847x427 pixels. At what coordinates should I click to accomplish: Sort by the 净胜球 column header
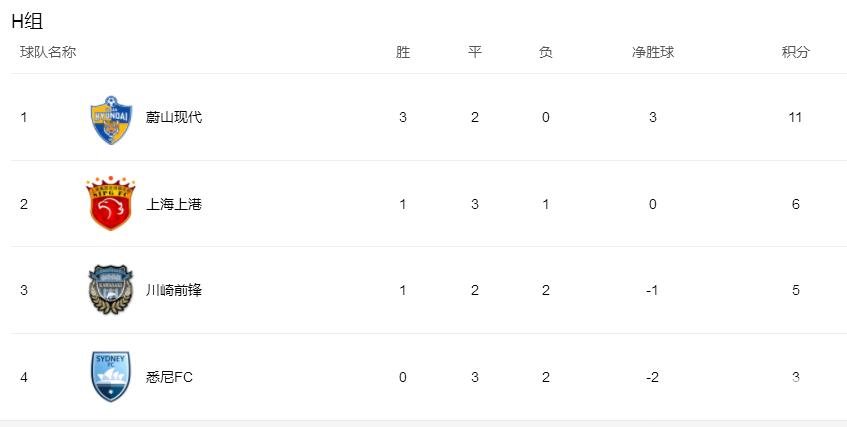[653, 52]
